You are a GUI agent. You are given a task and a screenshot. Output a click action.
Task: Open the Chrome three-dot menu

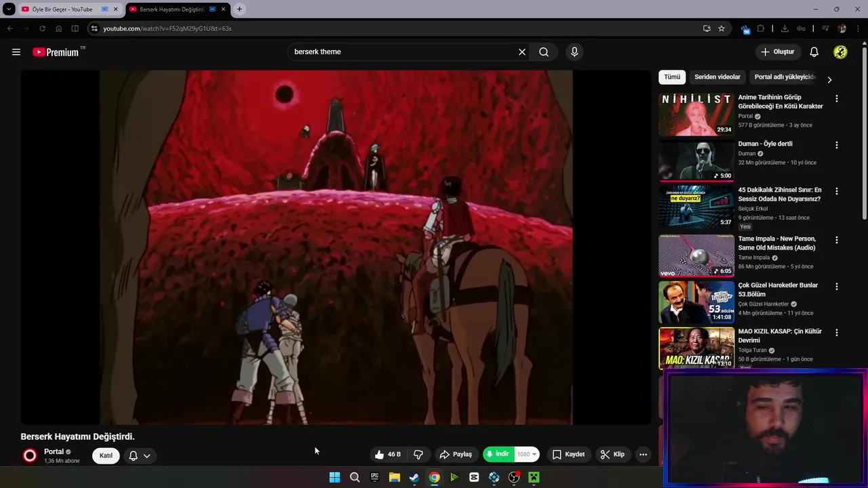tap(857, 28)
